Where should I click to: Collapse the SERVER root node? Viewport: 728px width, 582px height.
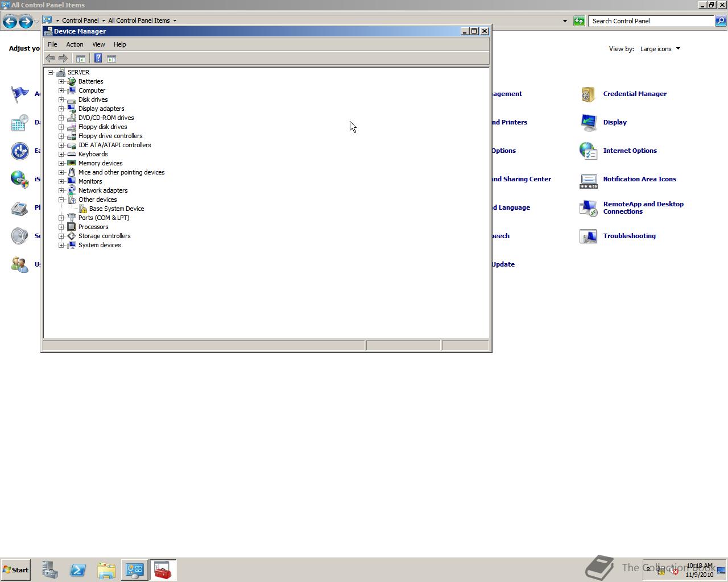point(51,72)
